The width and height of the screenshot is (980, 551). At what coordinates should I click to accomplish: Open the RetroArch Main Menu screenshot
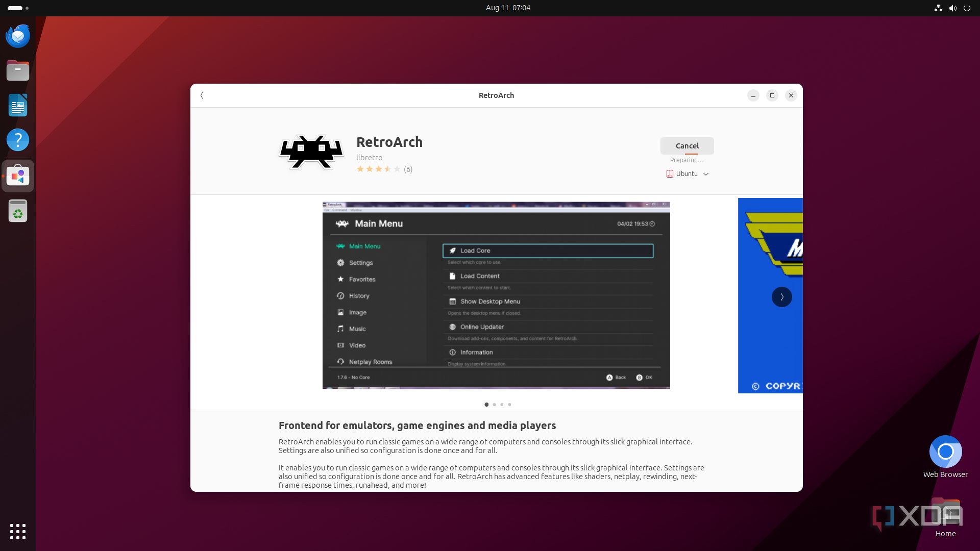[496, 295]
